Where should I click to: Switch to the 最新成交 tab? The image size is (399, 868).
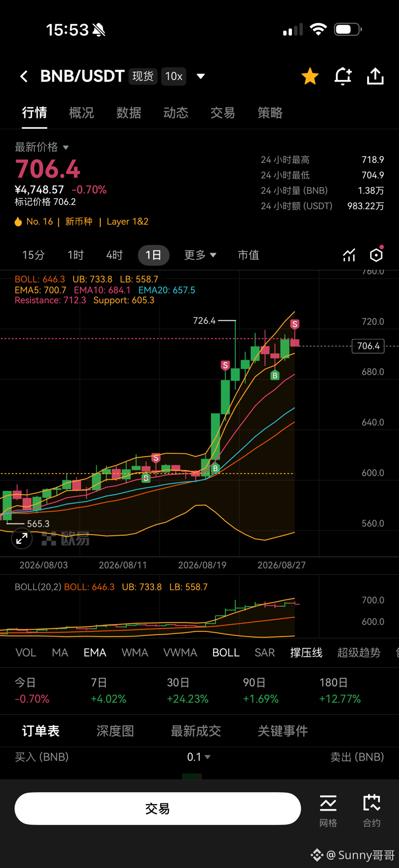pos(196,731)
